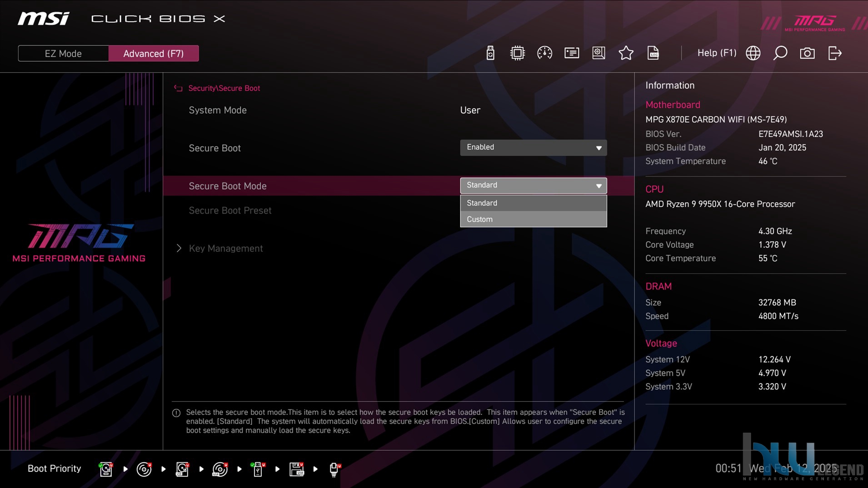Choose Standard from the dropdown list
The height and width of the screenshot is (488, 868).
533,203
